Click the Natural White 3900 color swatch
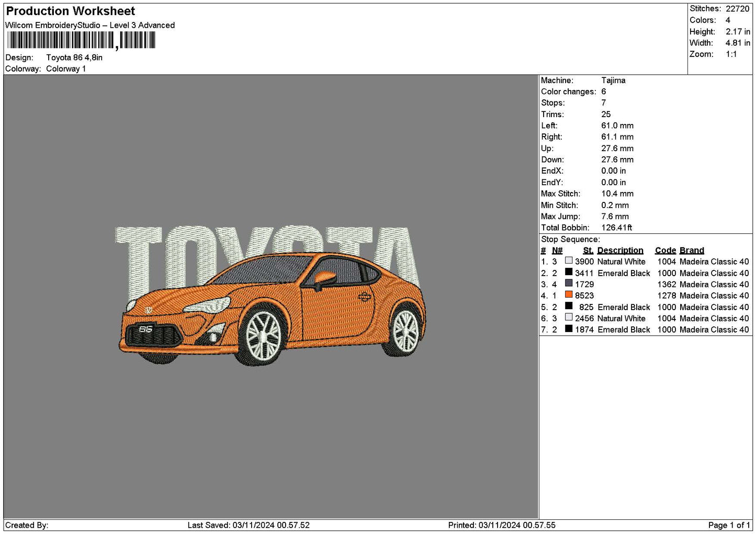756x534 pixels. point(569,260)
